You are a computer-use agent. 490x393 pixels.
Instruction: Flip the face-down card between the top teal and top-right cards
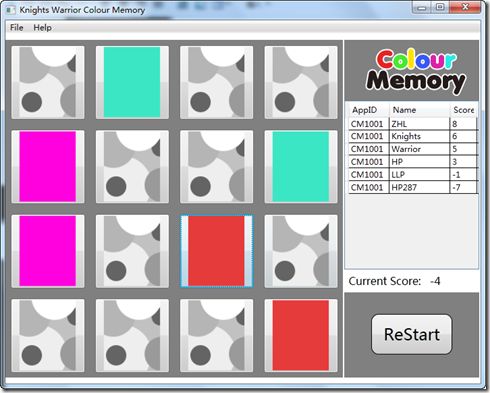point(217,82)
